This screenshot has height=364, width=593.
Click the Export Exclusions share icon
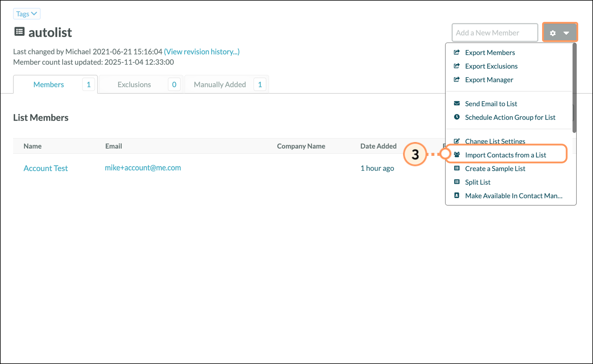tap(457, 66)
